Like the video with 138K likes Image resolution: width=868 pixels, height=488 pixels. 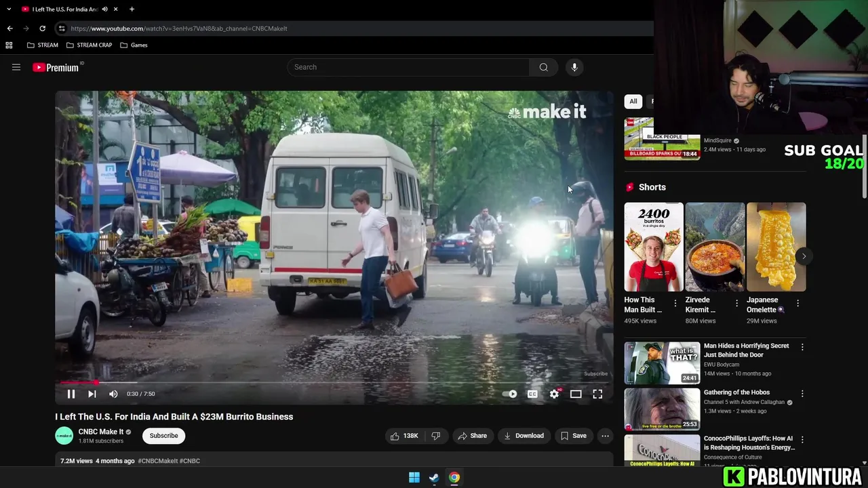[404, 436]
